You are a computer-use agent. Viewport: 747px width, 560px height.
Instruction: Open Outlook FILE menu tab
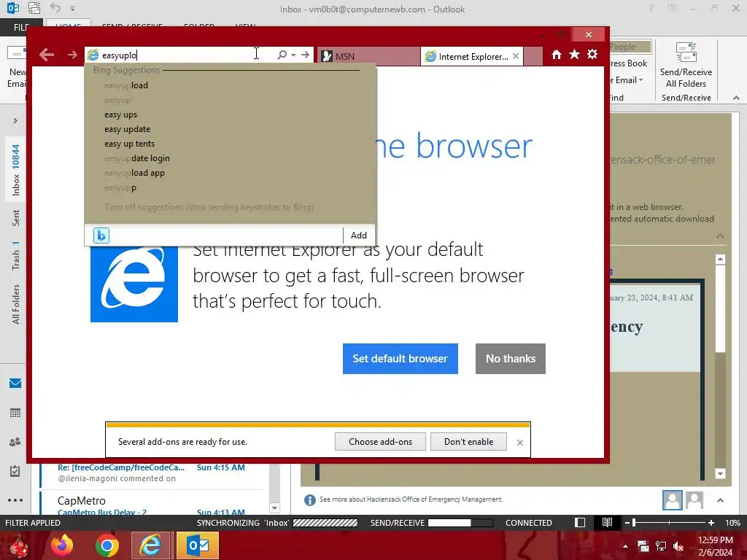[x=20, y=27]
